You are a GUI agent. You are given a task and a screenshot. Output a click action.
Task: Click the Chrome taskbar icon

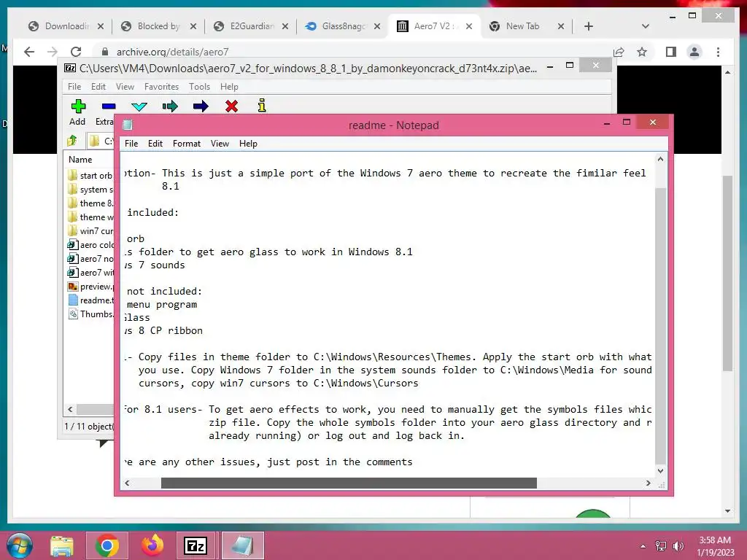pos(107,545)
